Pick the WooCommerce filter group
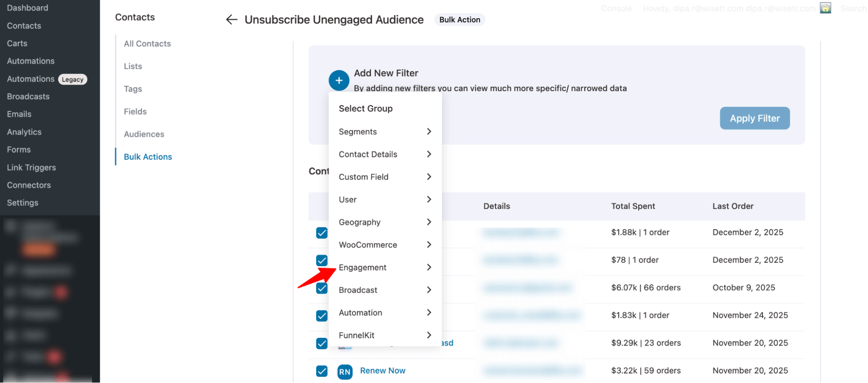Image resolution: width=868 pixels, height=383 pixels. pos(385,245)
